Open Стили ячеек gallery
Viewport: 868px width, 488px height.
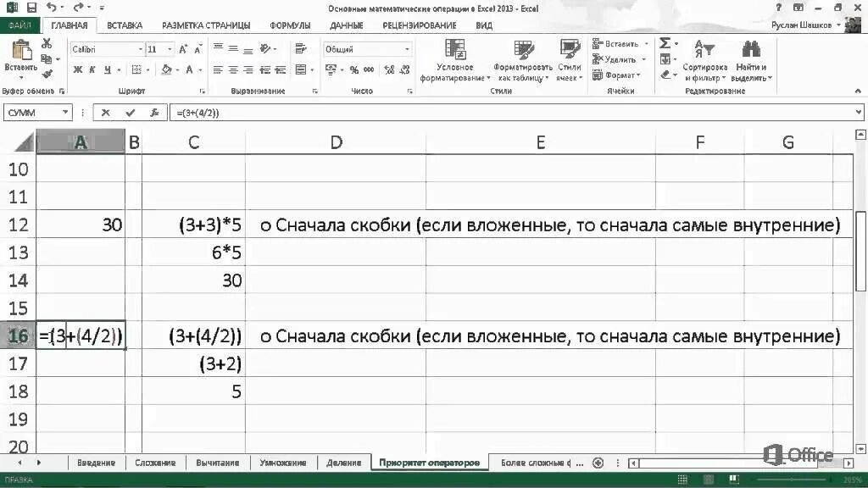coord(570,61)
